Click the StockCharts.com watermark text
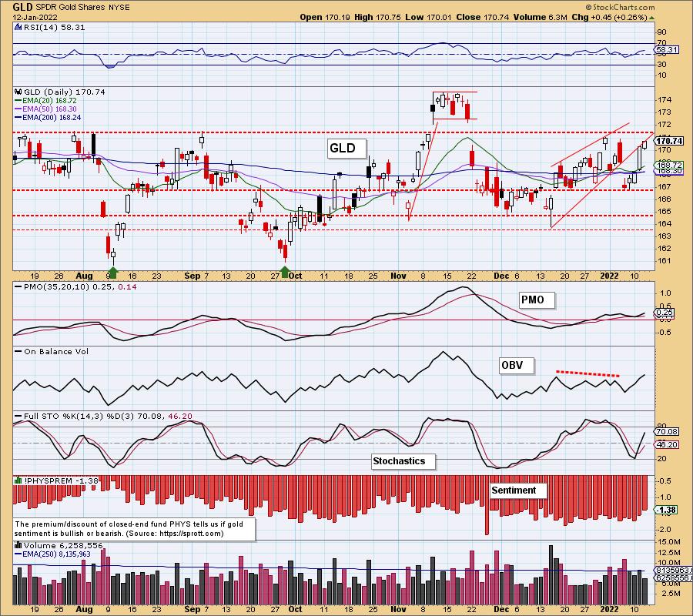The height and width of the screenshot is (616, 693). [620, 7]
